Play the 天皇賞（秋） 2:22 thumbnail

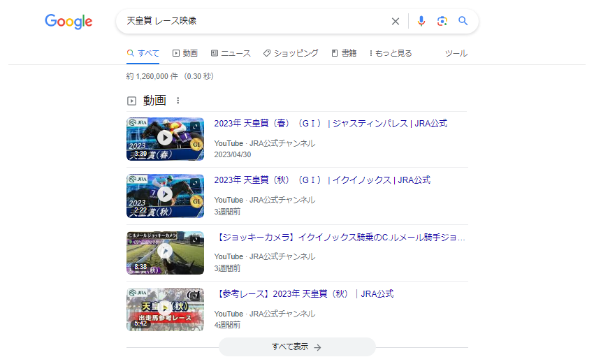(165, 196)
